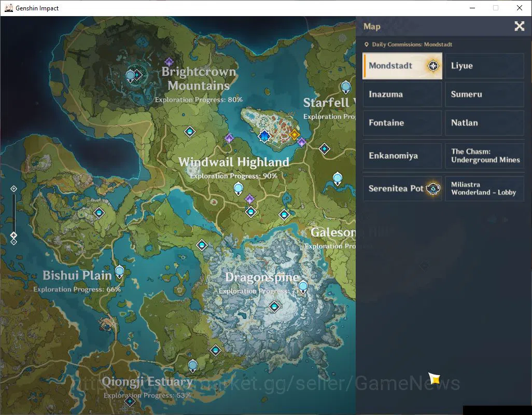Click the compass icon on Mondstadt button

coord(433,66)
